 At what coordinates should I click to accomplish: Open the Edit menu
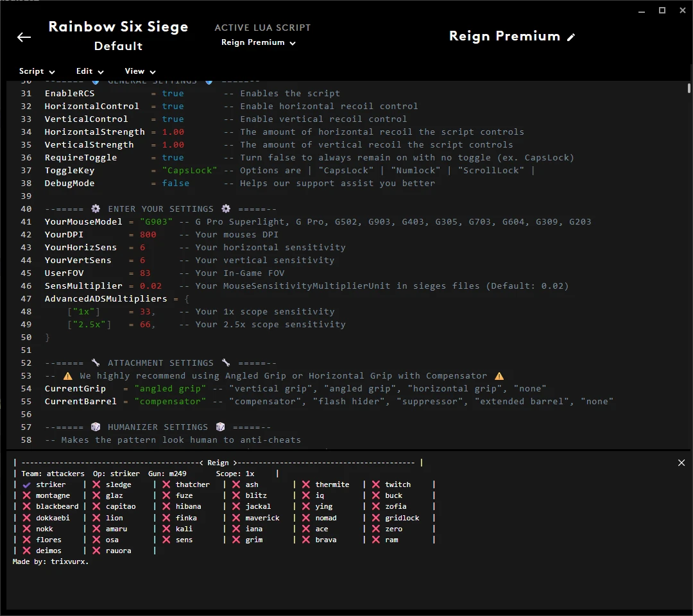coord(89,71)
